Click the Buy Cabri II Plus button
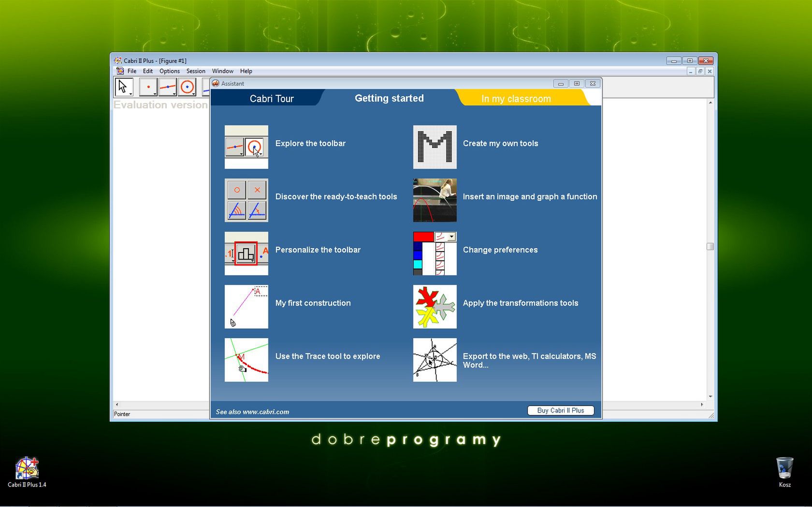 pyautogui.click(x=561, y=410)
